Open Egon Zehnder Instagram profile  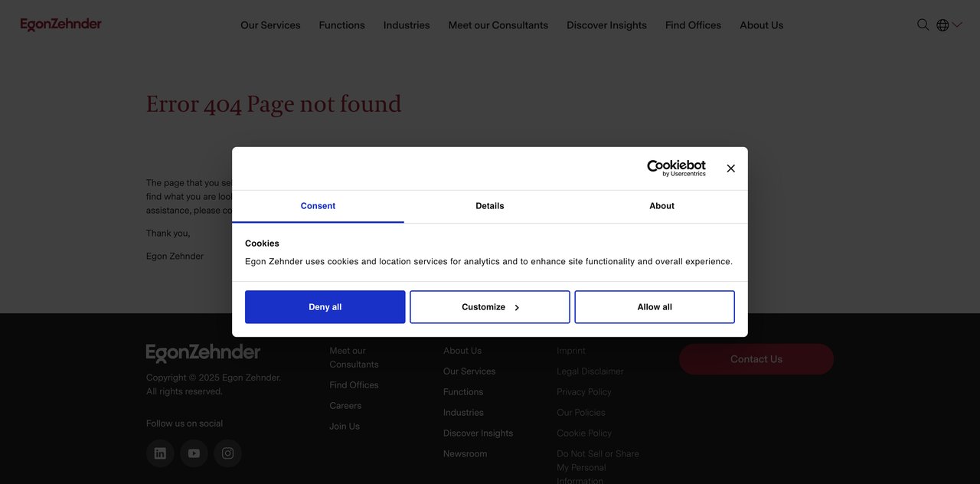tap(227, 453)
